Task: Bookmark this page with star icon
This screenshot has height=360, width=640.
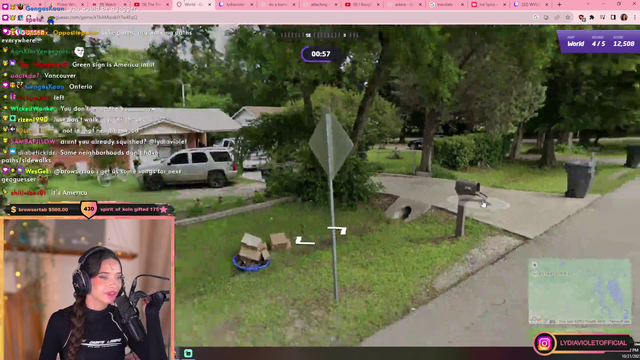Action: tap(567, 18)
